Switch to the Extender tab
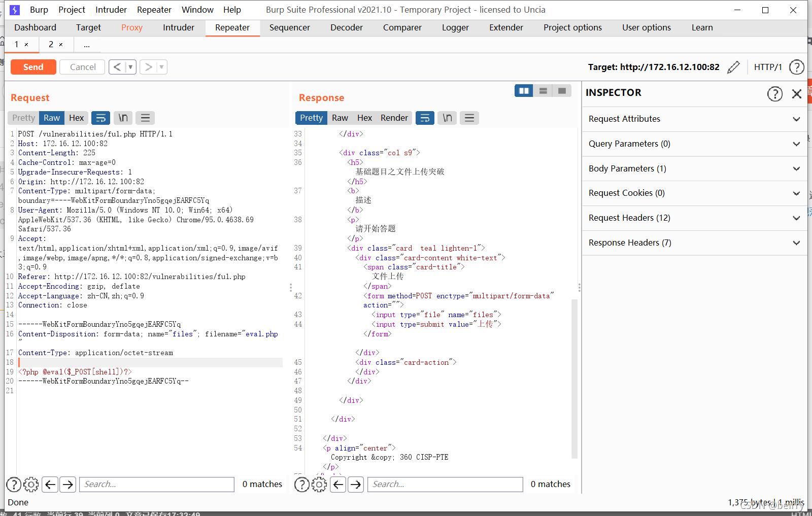This screenshot has width=812, height=516. (x=506, y=27)
